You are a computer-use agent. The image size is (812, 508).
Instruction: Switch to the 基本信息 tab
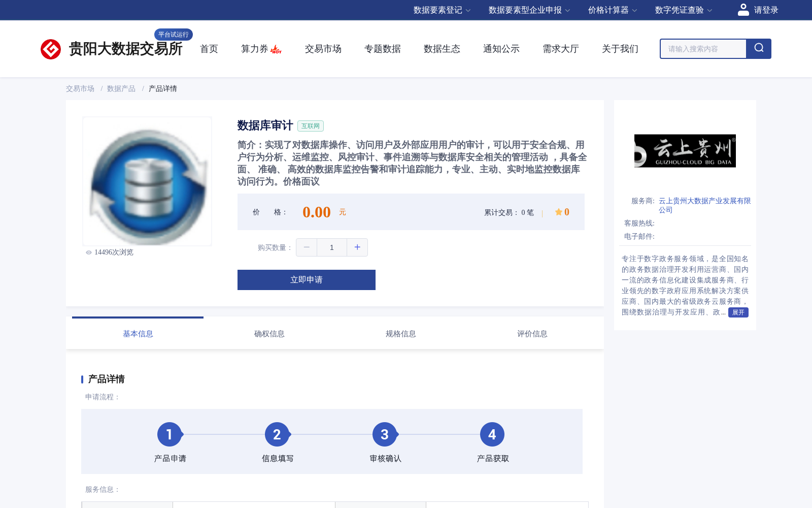click(x=138, y=334)
